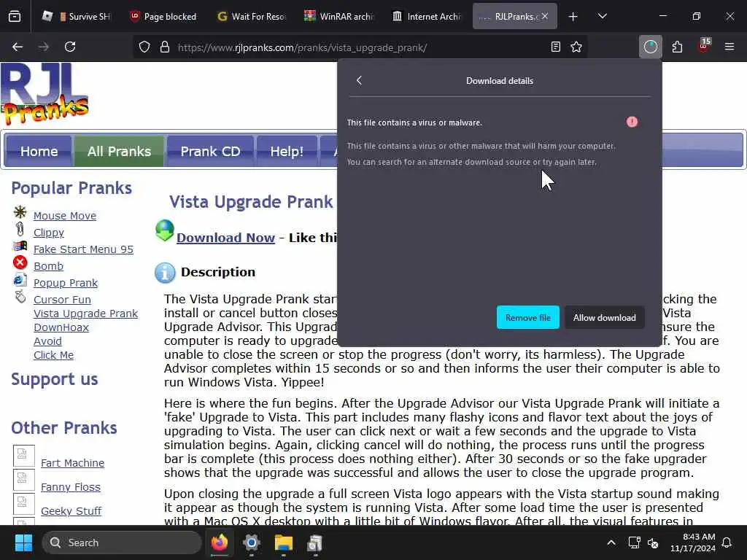This screenshot has width=747, height=560.
Task: Open the notifications bell
Action: [727, 542]
